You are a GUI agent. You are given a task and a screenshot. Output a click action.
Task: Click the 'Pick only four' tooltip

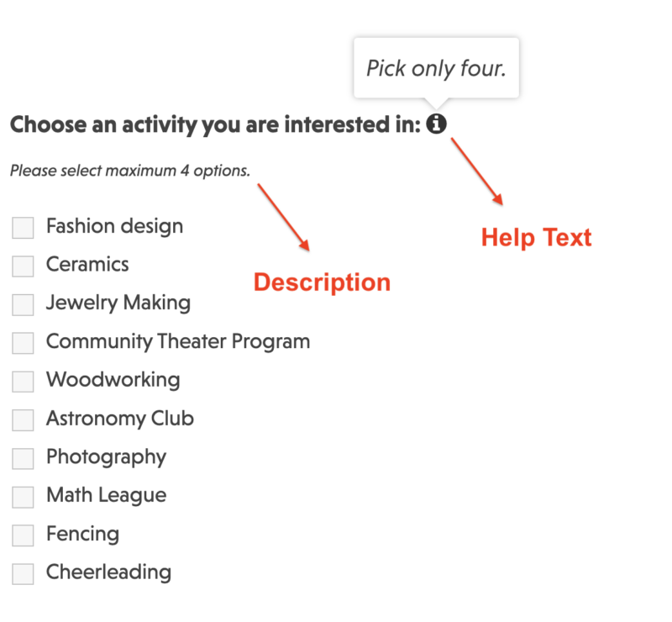pyautogui.click(x=436, y=67)
